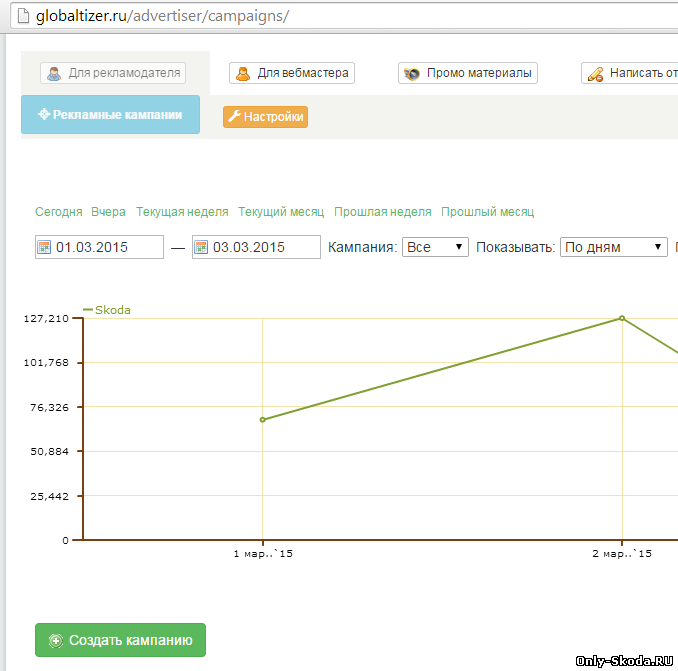Click the y-axis value 25,442
Image resolution: width=678 pixels, height=671 pixels.
(x=49, y=496)
